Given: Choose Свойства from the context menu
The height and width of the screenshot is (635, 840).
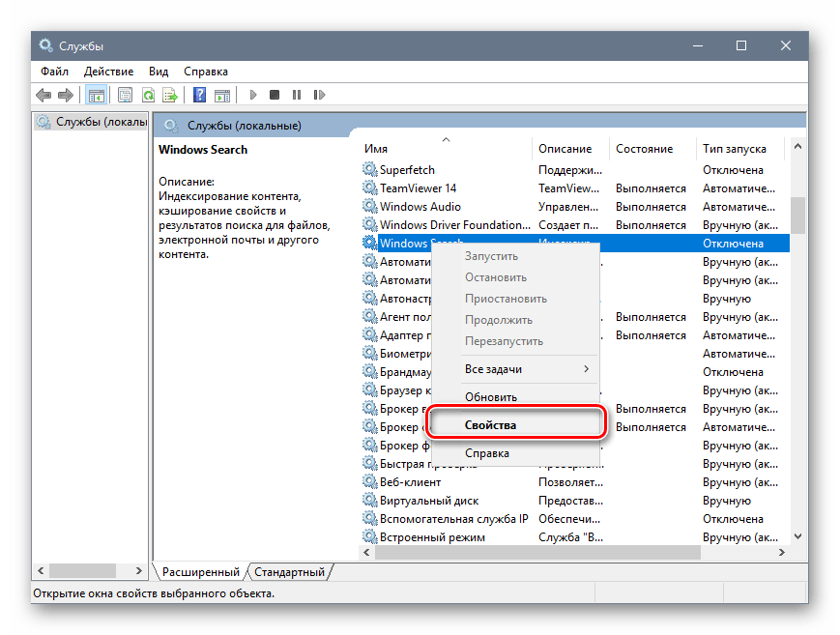Looking at the screenshot, I should (x=516, y=425).
